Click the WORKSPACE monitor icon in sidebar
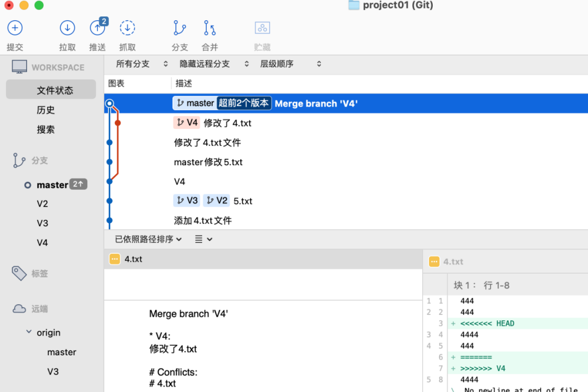Viewport: 588px width, 392px height. click(19, 67)
